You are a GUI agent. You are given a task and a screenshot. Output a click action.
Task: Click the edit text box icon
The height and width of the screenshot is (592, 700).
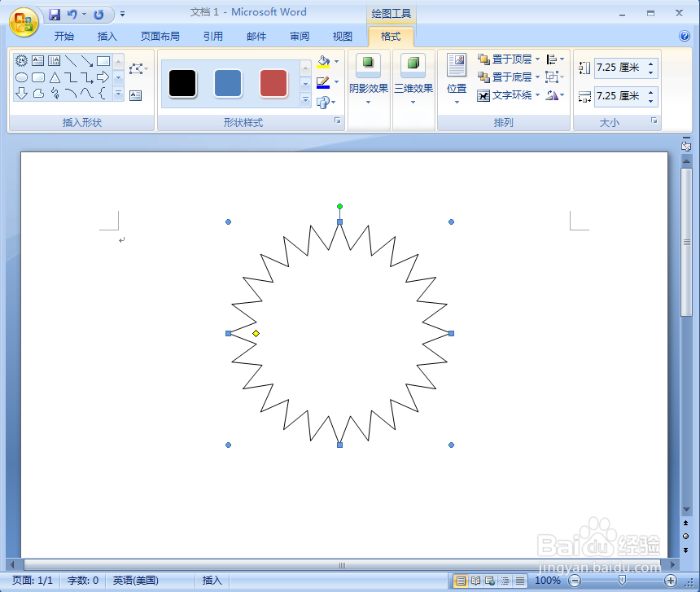pos(135,95)
